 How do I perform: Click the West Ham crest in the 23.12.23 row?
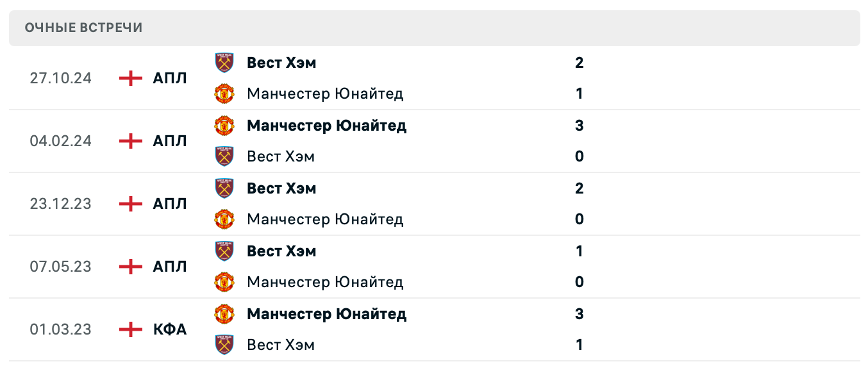[x=224, y=188]
